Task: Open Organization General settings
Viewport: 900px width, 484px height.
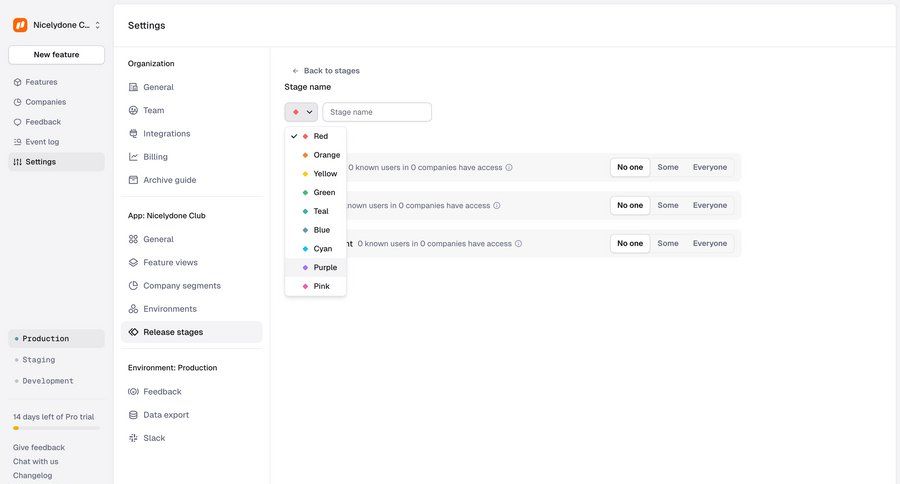Action: tap(192, 87)
